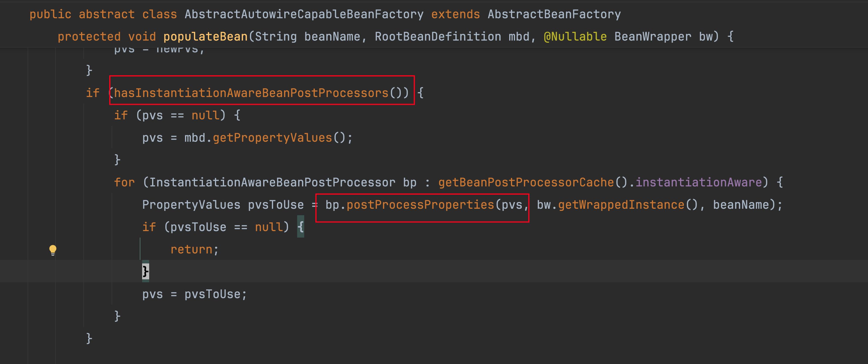Click the instantiationAware field reference

pos(699,182)
